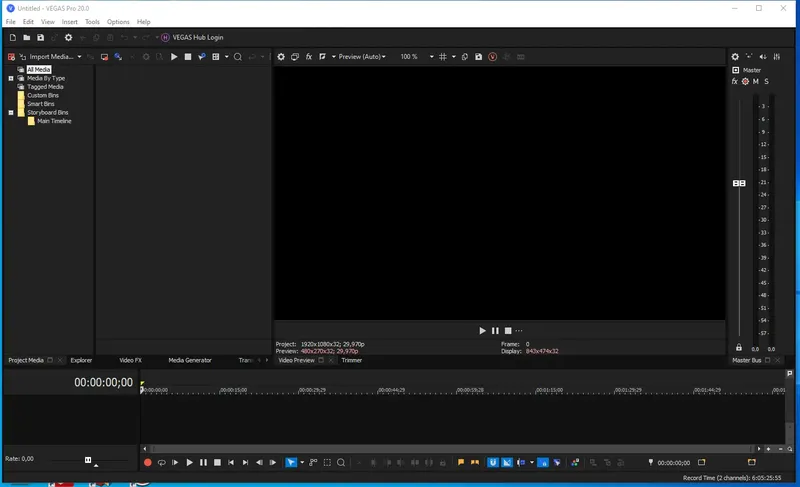Click the orange Insert Marker flag icon

coord(461,463)
